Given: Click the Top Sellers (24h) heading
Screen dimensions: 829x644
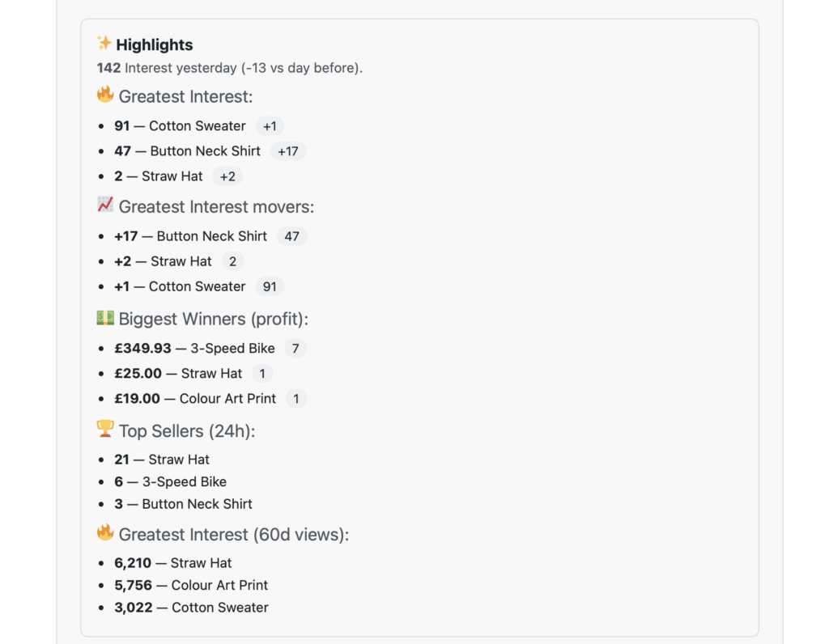Looking at the screenshot, I should [187, 431].
